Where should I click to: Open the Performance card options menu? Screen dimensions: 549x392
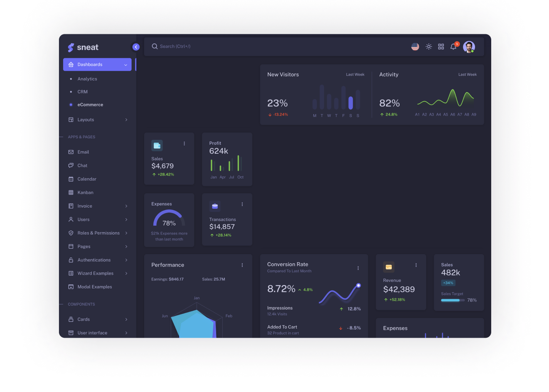tap(242, 265)
